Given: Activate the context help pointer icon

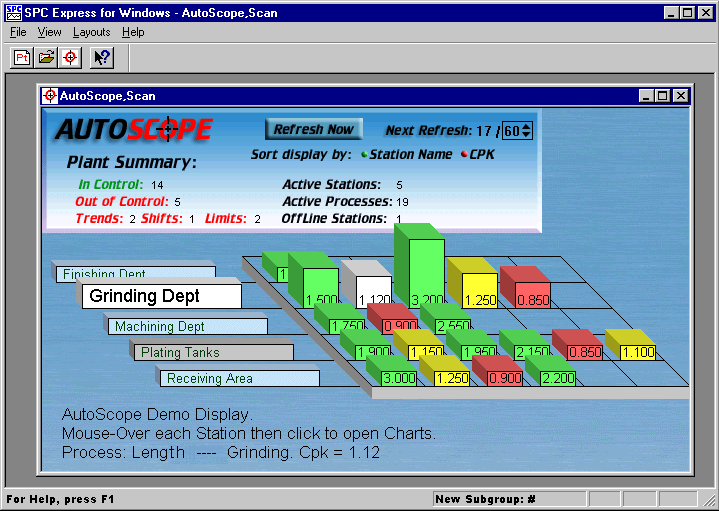Looking at the screenshot, I should [102, 57].
